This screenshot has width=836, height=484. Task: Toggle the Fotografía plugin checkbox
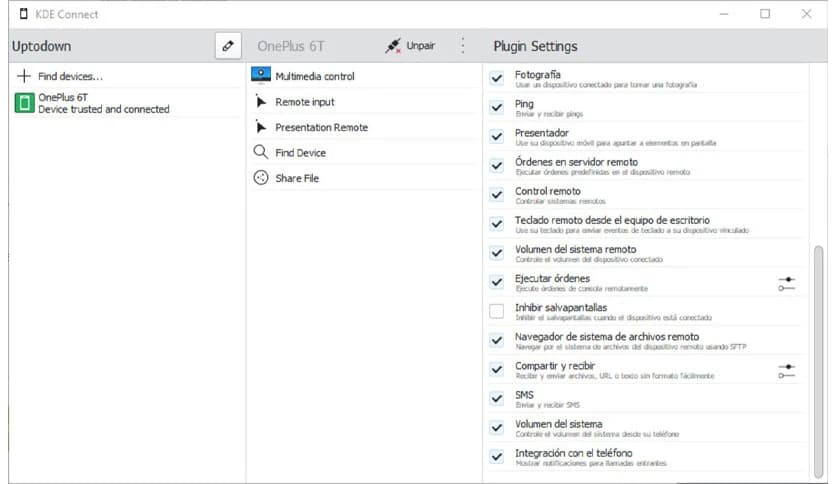click(x=496, y=78)
